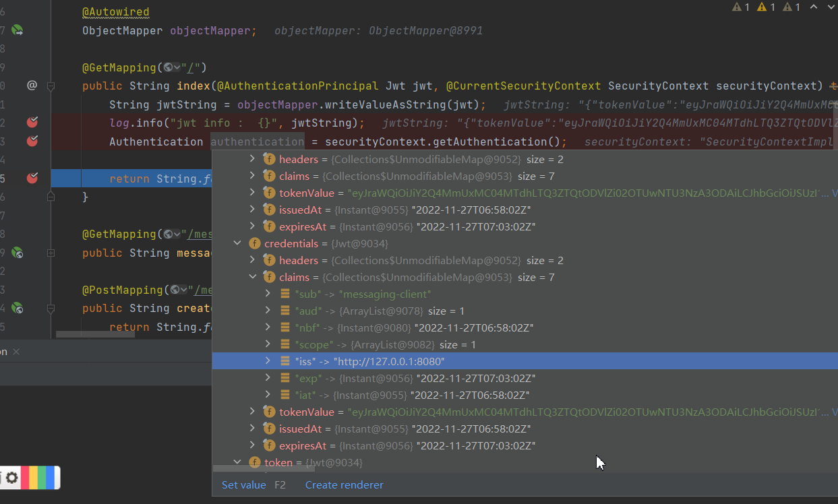Click the gear icon on the floating color toolbar
The image size is (838, 504).
tap(11, 478)
